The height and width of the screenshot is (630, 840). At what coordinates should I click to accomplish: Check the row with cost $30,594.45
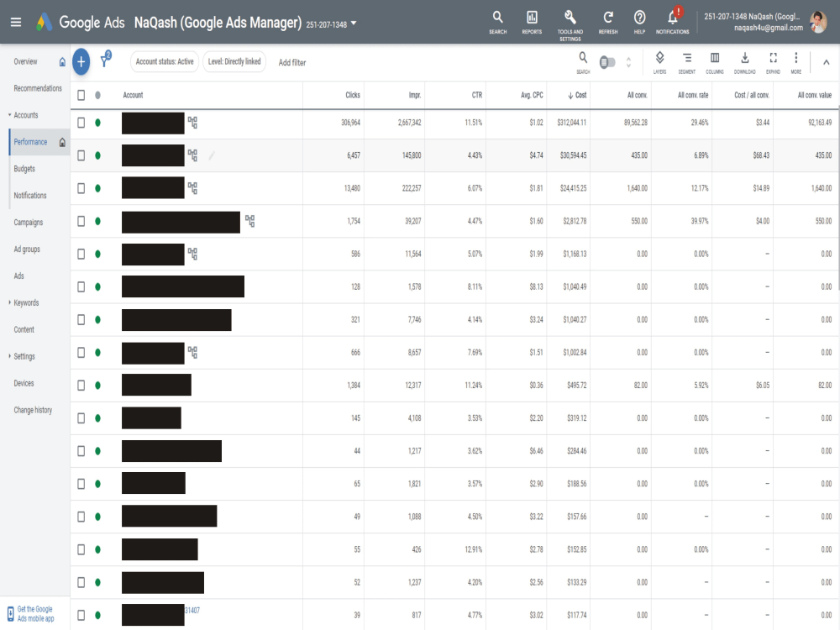pyautogui.click(x=81, y=155)
